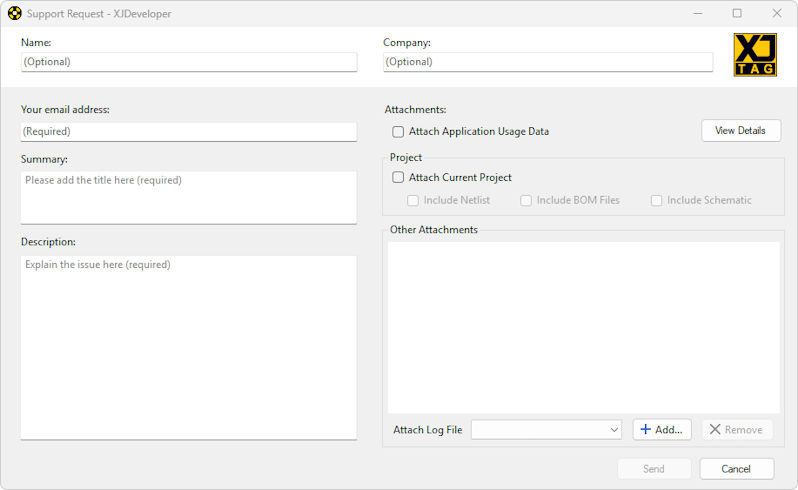Click the Other Attachments list area
This screenshot has height=490, width=798.
point(583,327)
